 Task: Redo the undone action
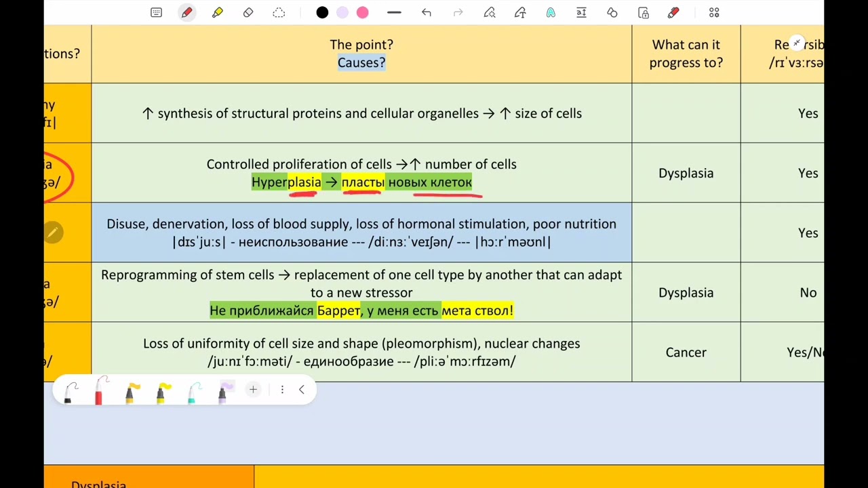458,13
